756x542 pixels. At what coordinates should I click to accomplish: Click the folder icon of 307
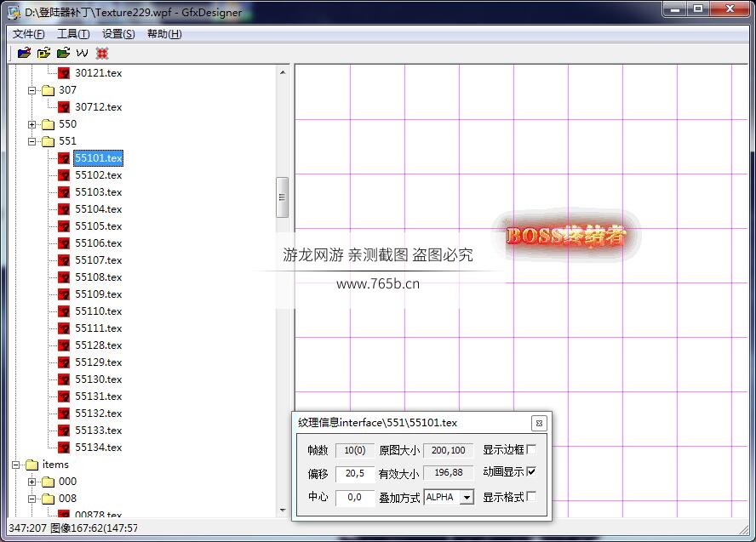click(x=48, y=90)
